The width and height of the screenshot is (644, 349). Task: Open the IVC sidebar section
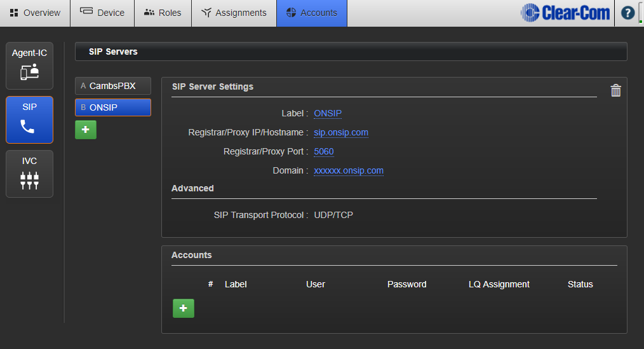[x=30, y=174]
